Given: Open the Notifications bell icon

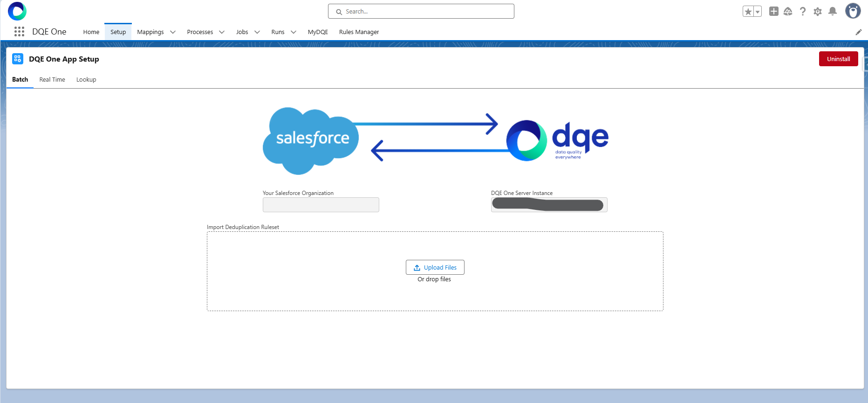Looking at the screenshot, I should [833, 11].
